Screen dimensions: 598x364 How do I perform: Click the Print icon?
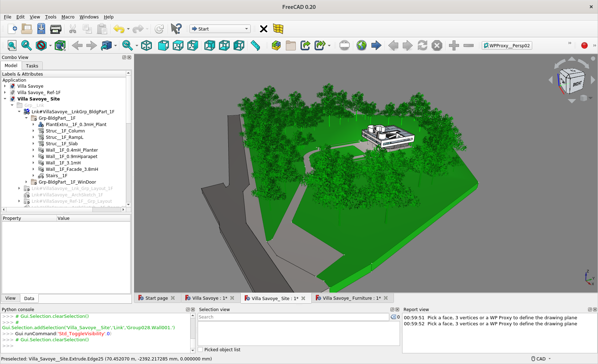(56, 29)
